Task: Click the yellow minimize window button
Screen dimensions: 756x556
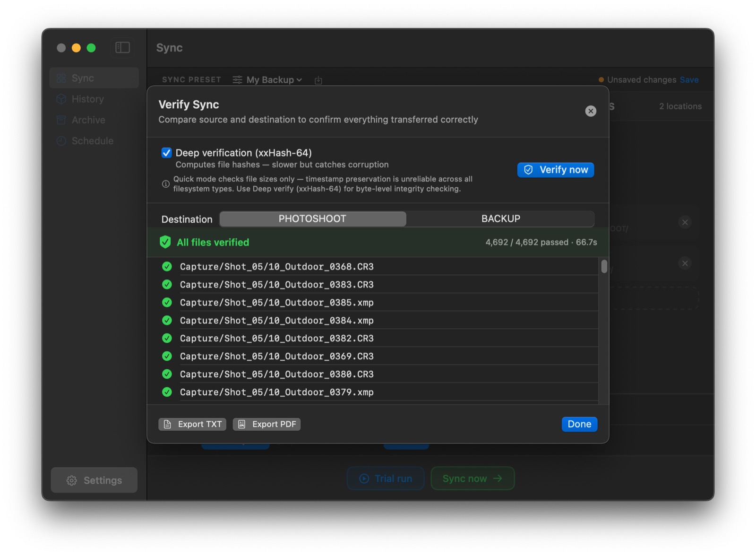Action: pos(76,48)
